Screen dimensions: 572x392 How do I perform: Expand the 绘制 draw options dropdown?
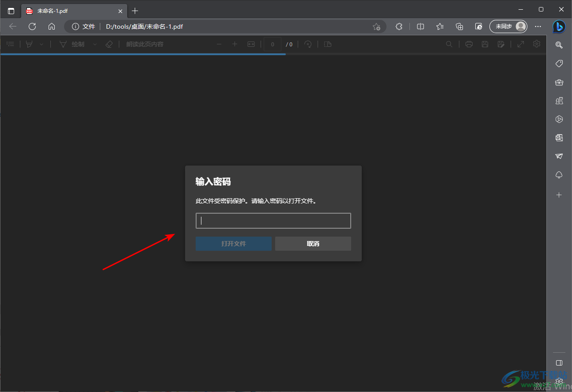pos(95,44)
